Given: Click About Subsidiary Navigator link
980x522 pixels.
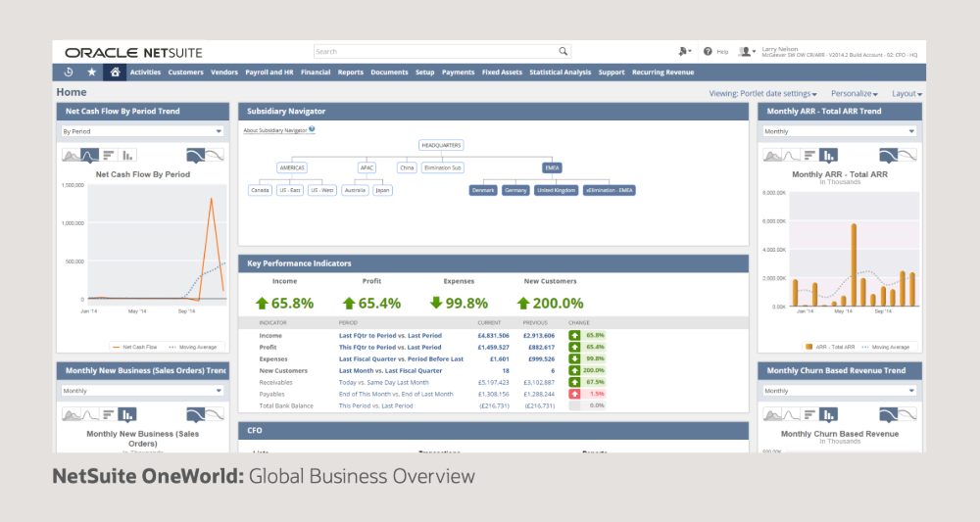Looking at the screenshot, I should point(275,130).
